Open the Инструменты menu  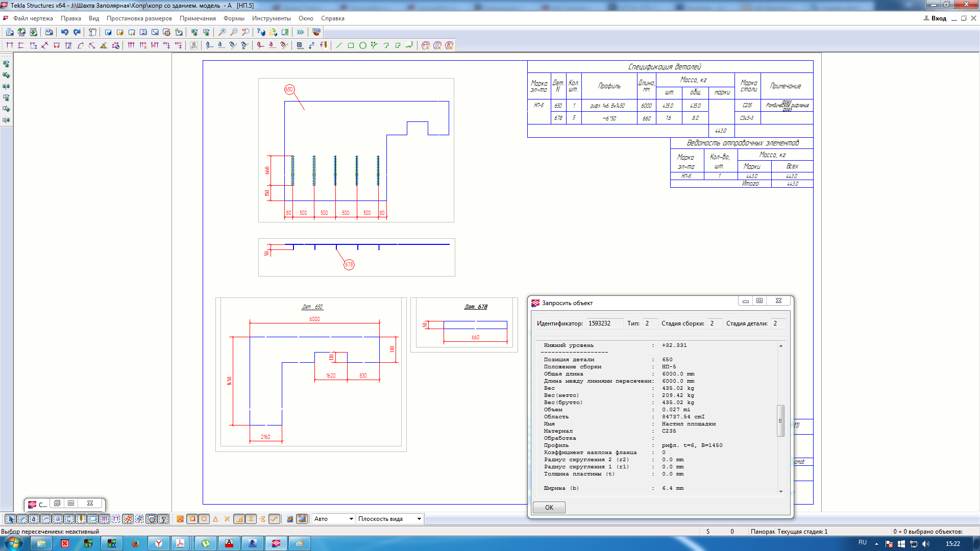pos(271,18)
